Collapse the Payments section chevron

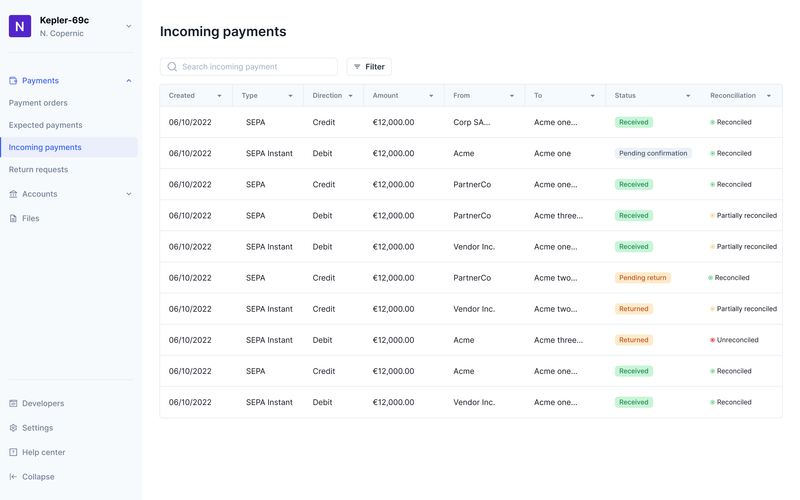point(129,81)
